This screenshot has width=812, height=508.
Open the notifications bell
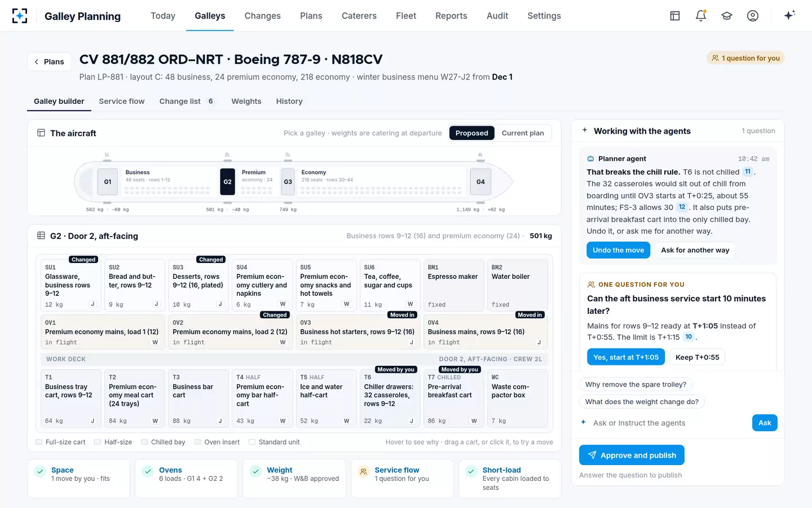(x=701, y=16)
